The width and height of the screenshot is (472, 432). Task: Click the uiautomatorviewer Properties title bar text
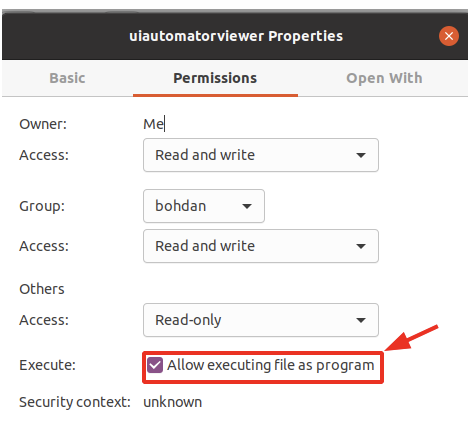(x=236, y=36)
